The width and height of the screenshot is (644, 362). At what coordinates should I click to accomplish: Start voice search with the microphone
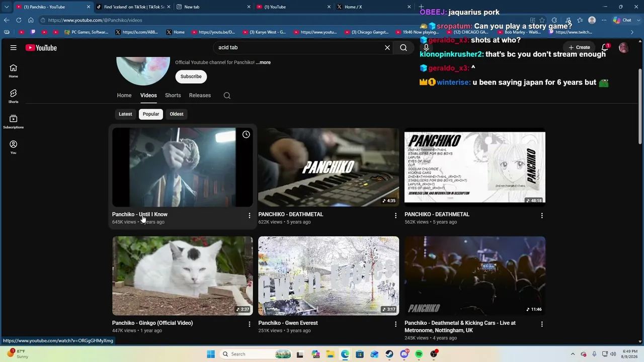pos(426,48)
